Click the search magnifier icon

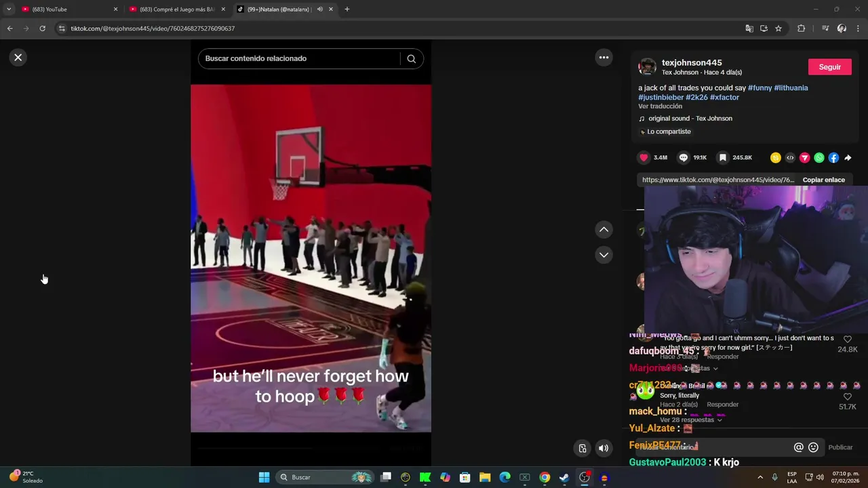(411, 58)
